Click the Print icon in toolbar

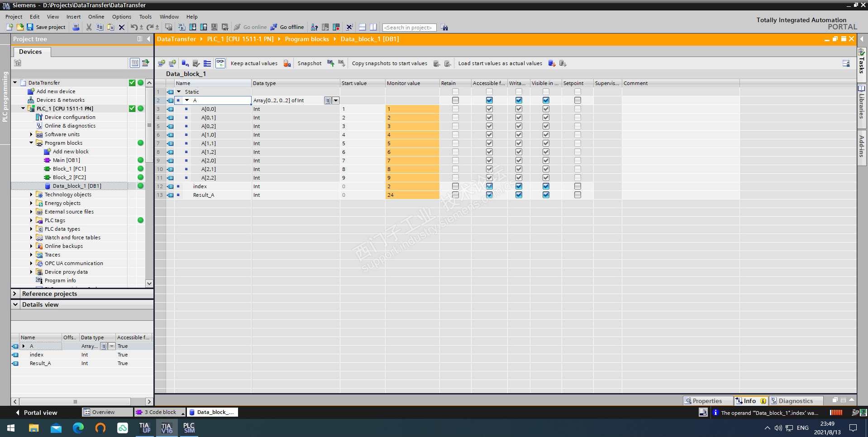76,27
